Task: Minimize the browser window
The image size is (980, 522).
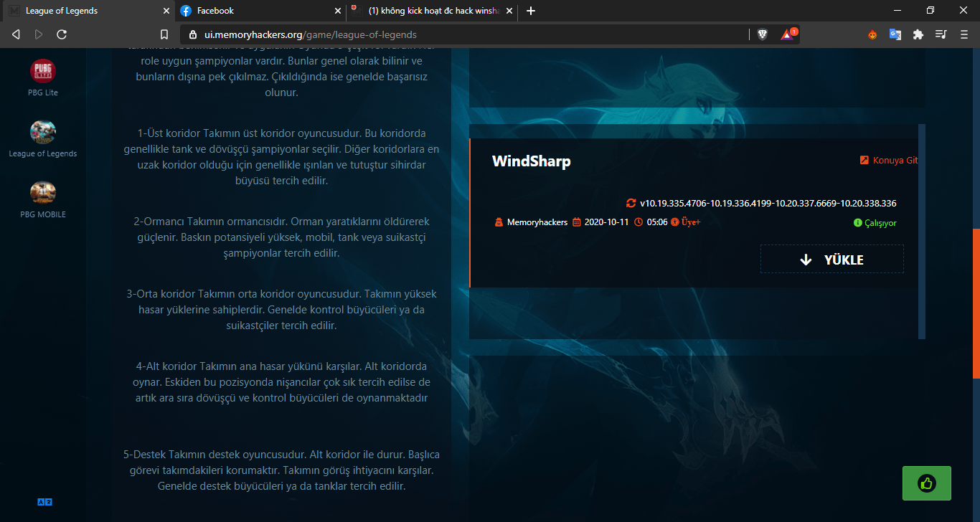Action: 897,11
